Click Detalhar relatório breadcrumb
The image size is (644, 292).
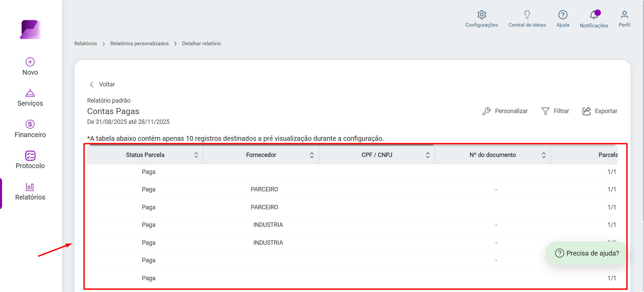[x=202, y=44]
